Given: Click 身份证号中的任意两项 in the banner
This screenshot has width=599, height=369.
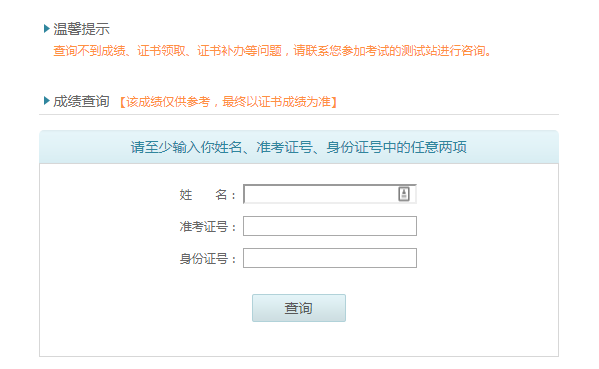Looking at the screenshot, I should click(396, 147).
